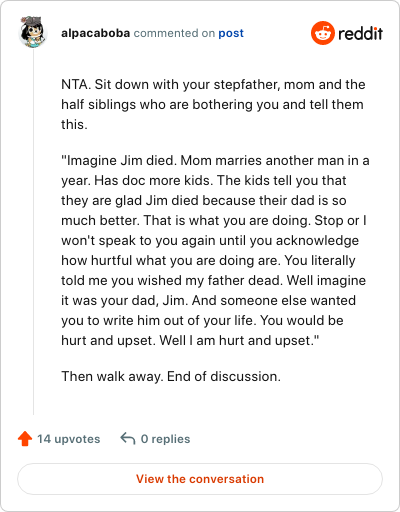Viewport: 400px width, 512px height.
Task: Follow the blue "post" link
Action: [231, 33]
